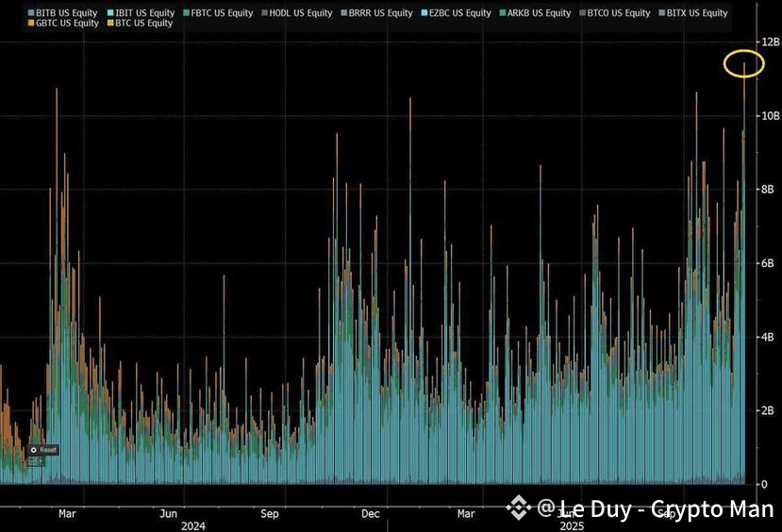Image resolution: width=782 pixels, height=532 pixels.
Task: Click the 12B y-axis label
Action: click(771, 42)
